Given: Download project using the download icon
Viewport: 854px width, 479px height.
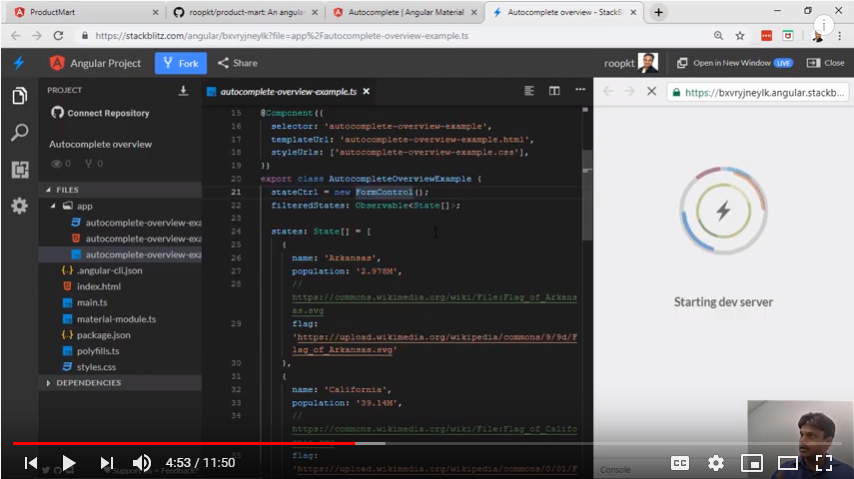Looking at the screenshot, I should 183,90.
